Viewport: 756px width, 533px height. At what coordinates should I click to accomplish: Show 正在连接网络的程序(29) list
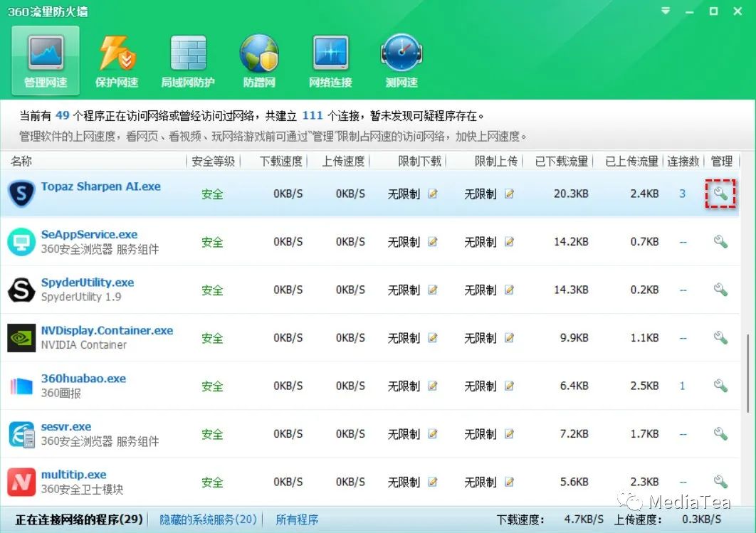(79, 519)
